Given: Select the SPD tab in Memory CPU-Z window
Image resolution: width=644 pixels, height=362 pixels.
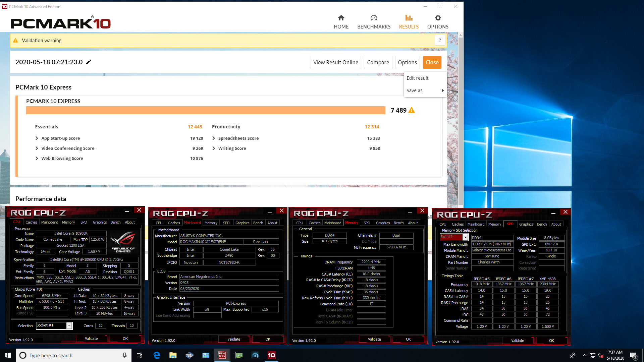Looking at the screenshot, I should coord(367,223).
